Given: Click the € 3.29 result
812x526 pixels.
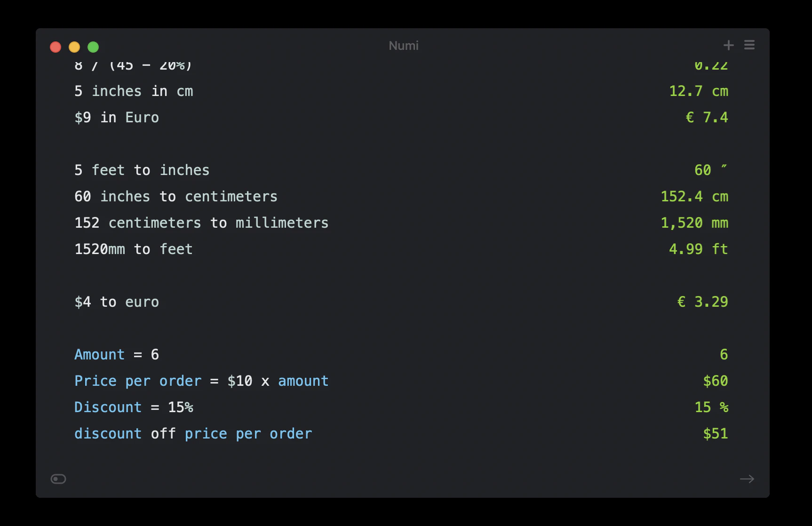Looking at the screenshot, I should click(702, 302).
